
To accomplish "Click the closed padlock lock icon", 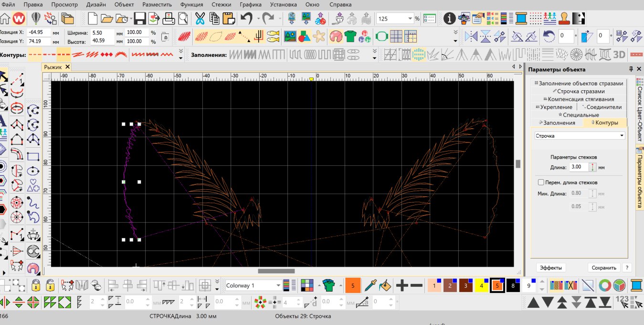I will [x=35, y=286].
